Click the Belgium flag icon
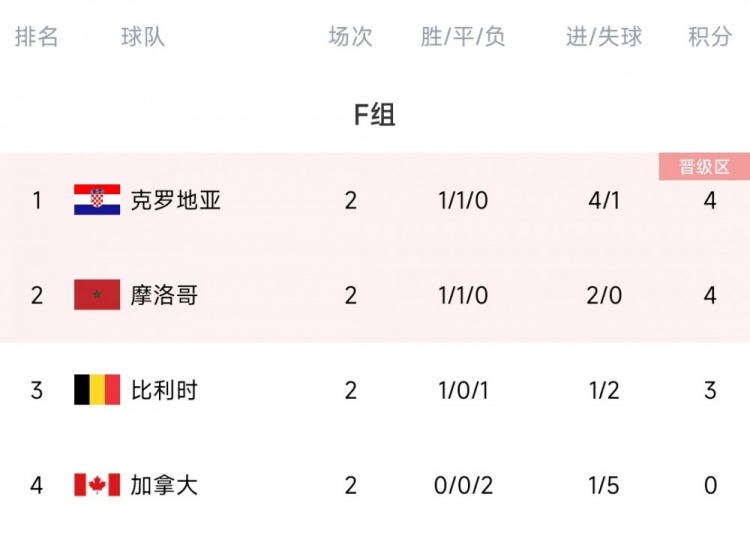 tap(97, 390)
